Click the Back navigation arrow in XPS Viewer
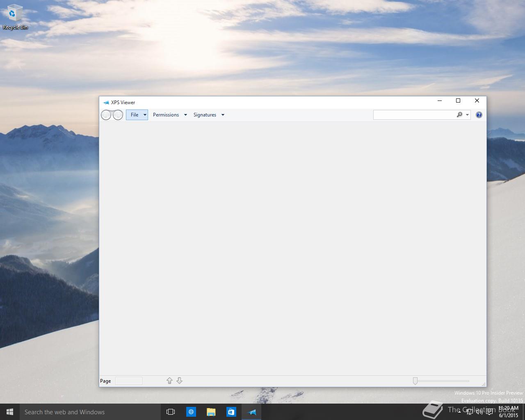The image size is (525, 420). (x=106, y=115)
